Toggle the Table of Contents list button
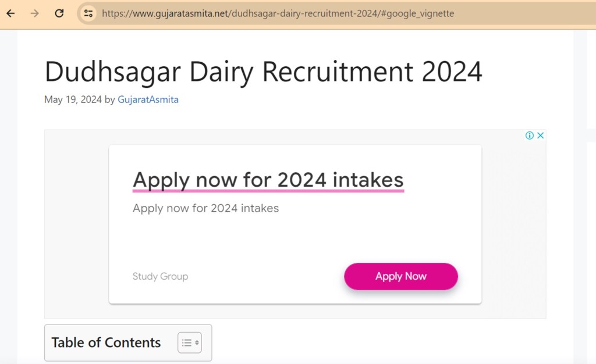This screenshot has height=364, width=596. pos(189,342)
